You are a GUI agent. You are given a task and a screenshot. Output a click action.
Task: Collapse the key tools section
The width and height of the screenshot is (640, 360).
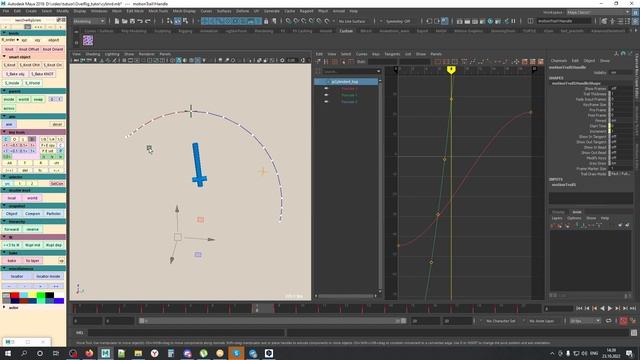[4, 132]
